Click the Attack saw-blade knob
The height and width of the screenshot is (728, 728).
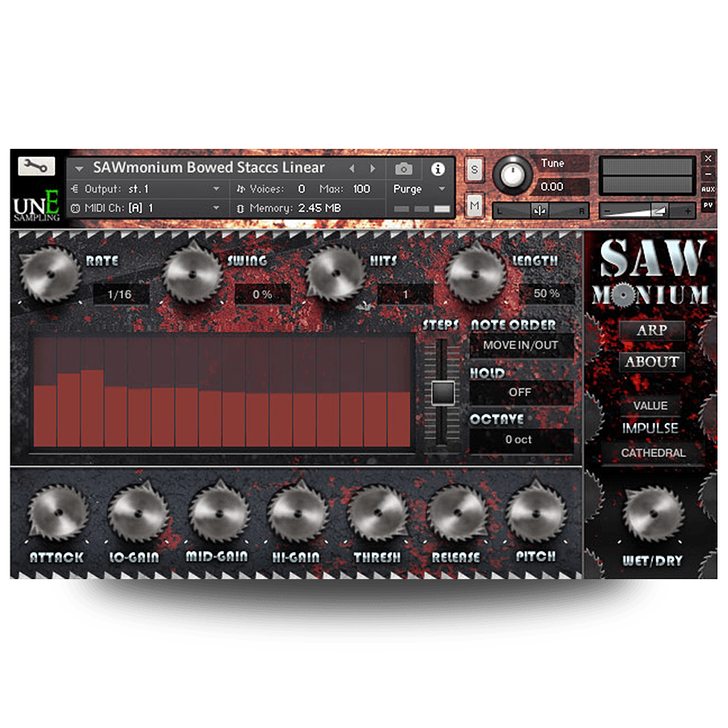click(x=58, y=512)
